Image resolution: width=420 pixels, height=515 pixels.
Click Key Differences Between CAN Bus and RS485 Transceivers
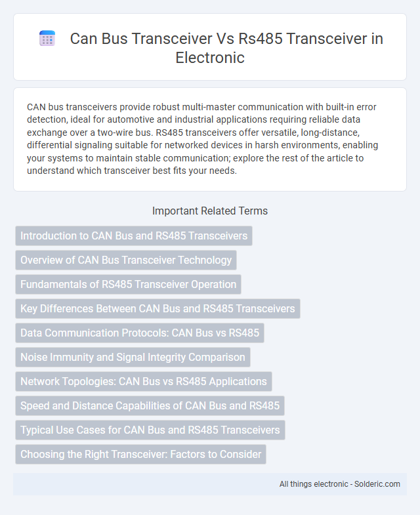coord(157,309)
